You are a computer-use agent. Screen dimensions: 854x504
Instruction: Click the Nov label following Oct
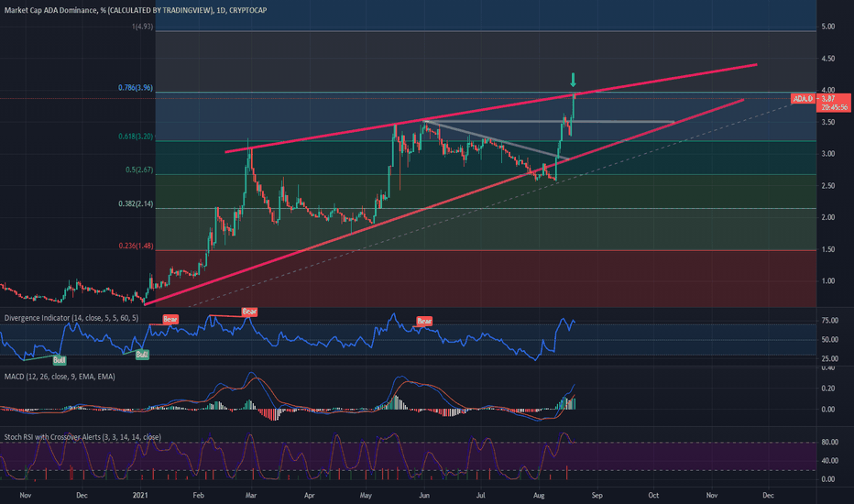[x=712, y=495]
